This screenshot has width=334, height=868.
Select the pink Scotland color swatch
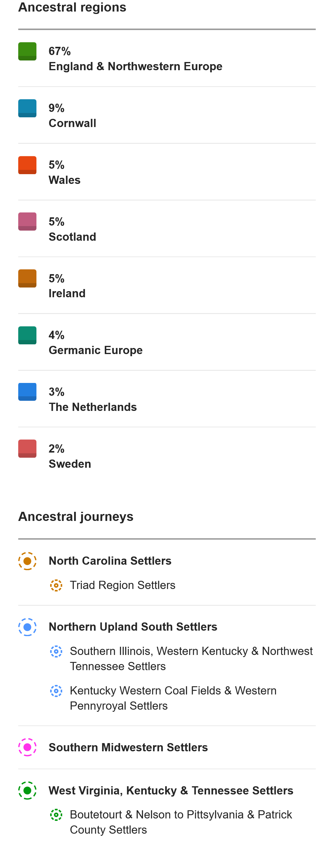pos(27,221)
